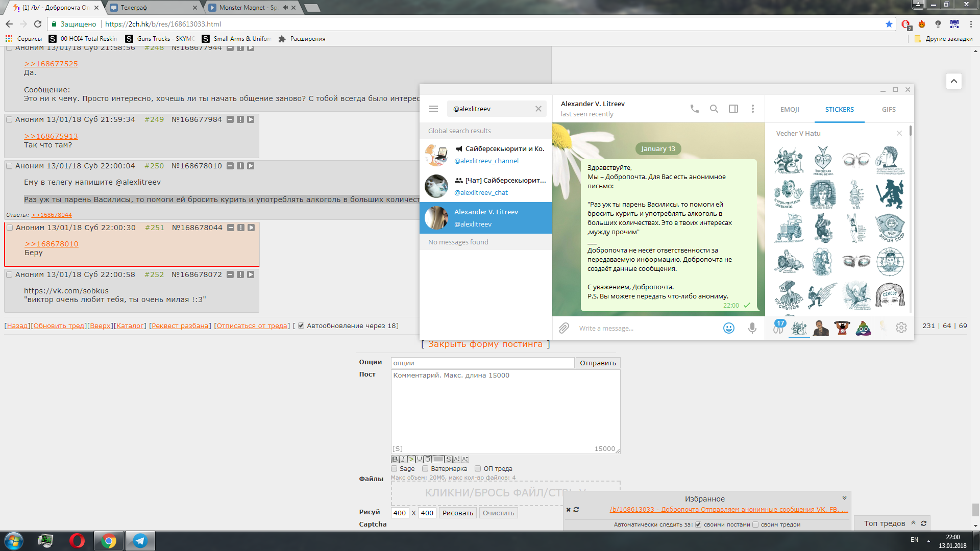Open Telegram hamburger menu
980x551 pixels.
point(433,109)
